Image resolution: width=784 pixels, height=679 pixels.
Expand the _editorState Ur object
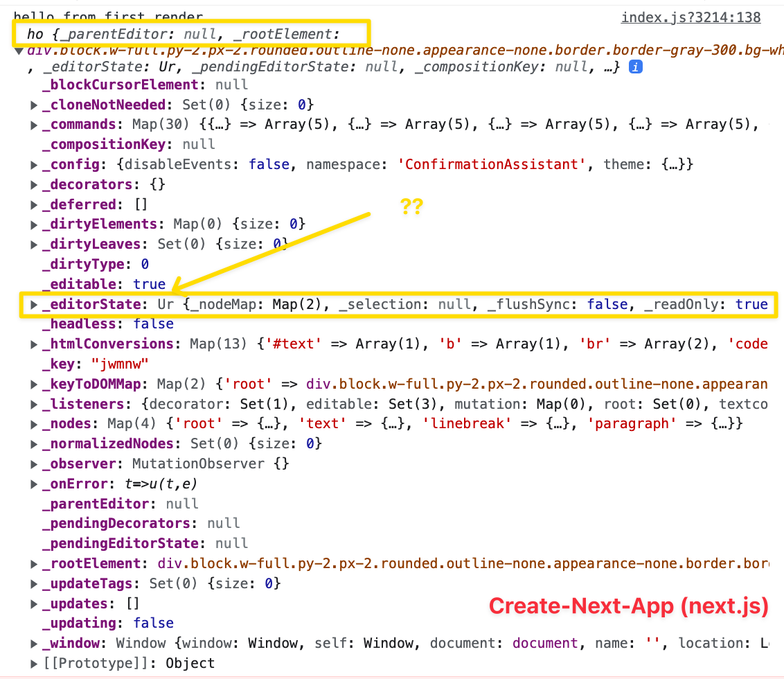click(x=33, y=304)
